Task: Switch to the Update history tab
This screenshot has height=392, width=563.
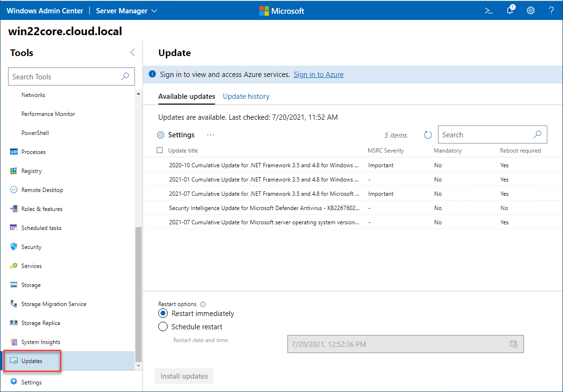Action: tap(246, 96)
